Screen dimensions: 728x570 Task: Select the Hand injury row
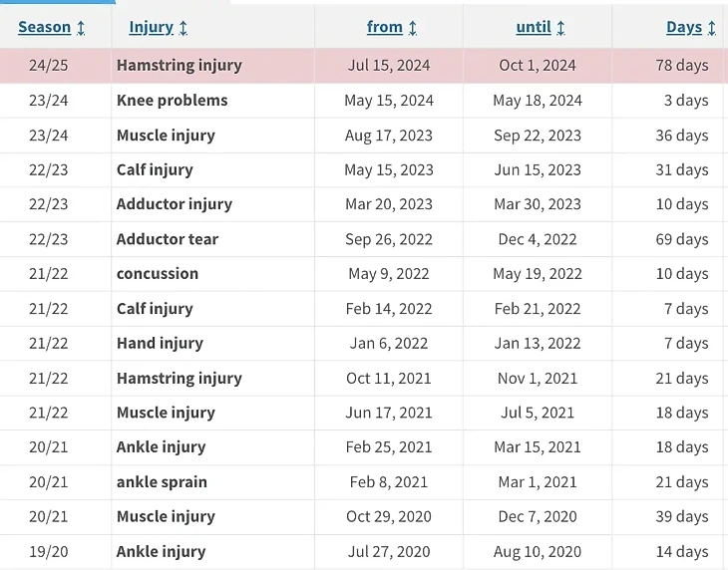point(362,343)
